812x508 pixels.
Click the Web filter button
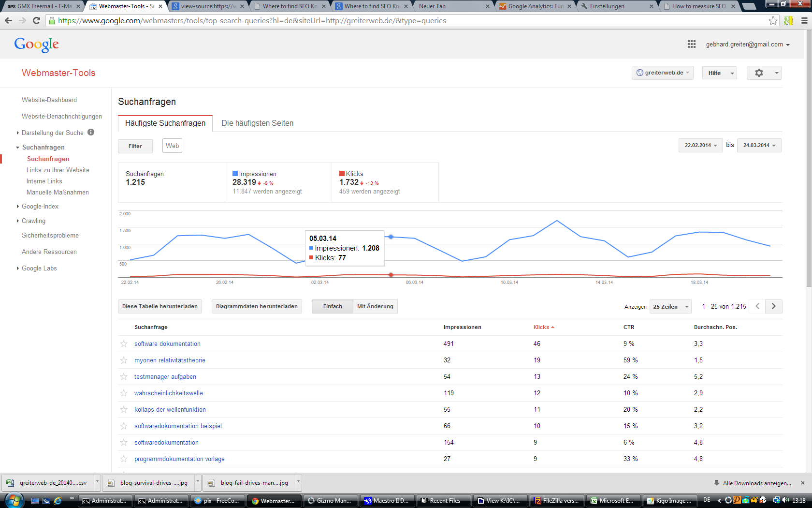172,146
